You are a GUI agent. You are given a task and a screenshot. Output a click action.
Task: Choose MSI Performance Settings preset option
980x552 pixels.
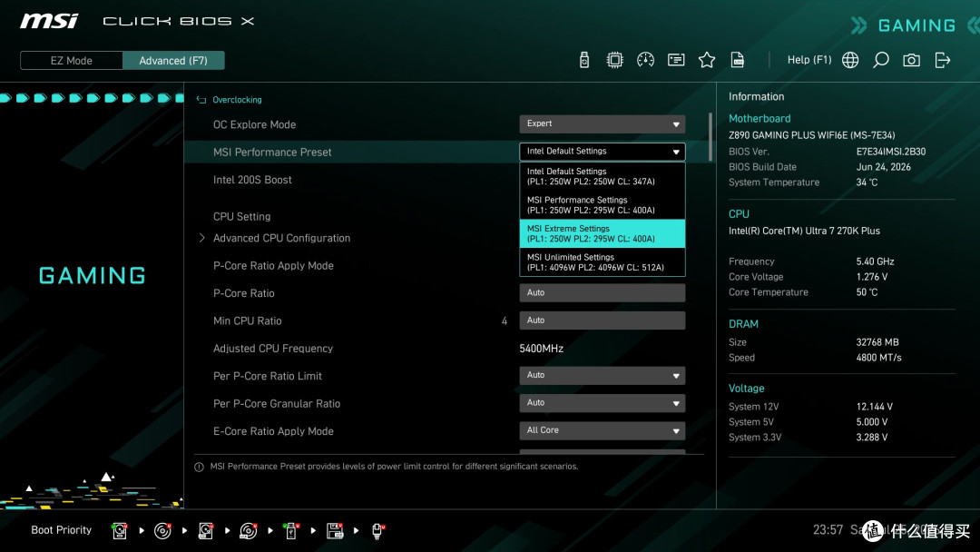pyautogui.click(x=602, y=205)
